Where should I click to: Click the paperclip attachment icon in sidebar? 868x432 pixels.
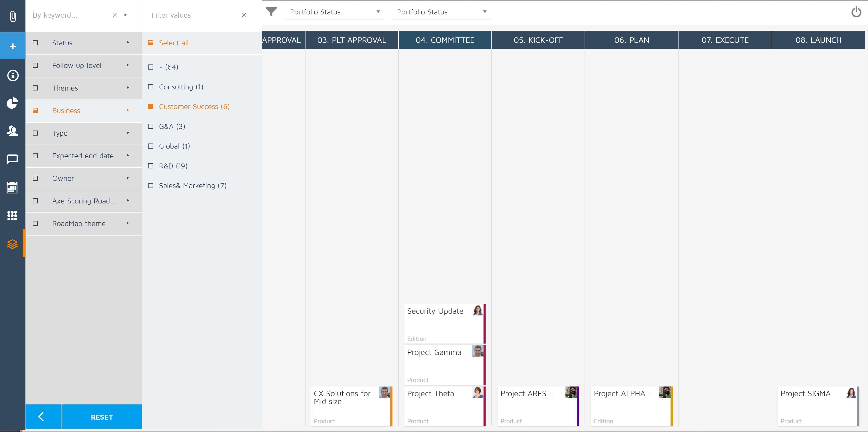tap(12, 16)
